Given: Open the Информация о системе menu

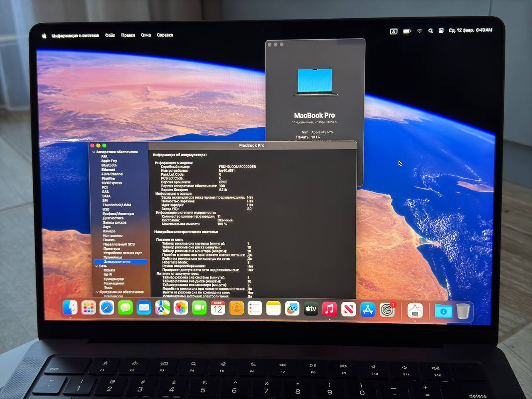Looking at the screenshot, I should coord(76,36).
